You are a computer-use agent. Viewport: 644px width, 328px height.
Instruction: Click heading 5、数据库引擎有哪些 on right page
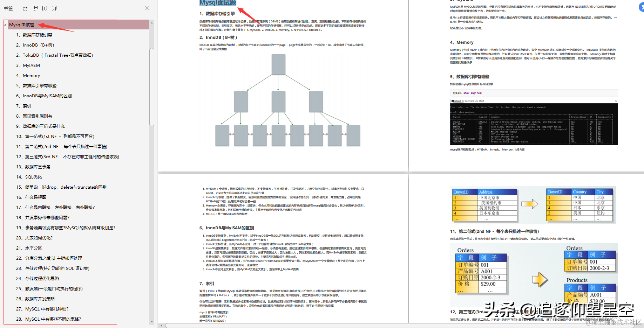(470, 77)
